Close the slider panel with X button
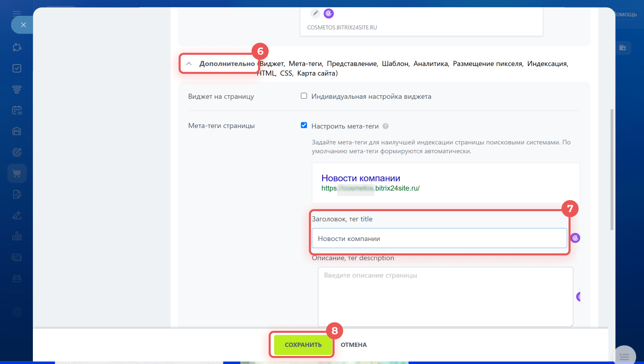The height and width of the screenshot is (364, 644). pyautogui.click(x=23, y=25)
